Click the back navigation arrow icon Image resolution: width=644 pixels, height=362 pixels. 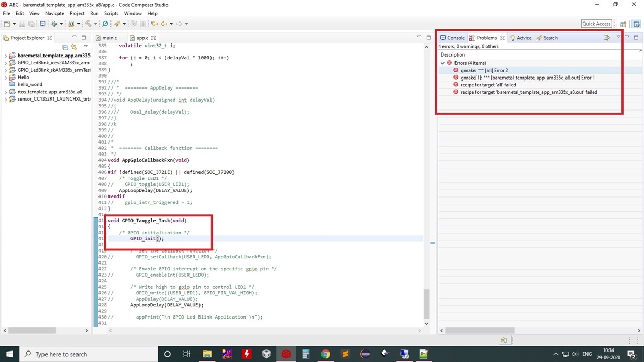164,24
